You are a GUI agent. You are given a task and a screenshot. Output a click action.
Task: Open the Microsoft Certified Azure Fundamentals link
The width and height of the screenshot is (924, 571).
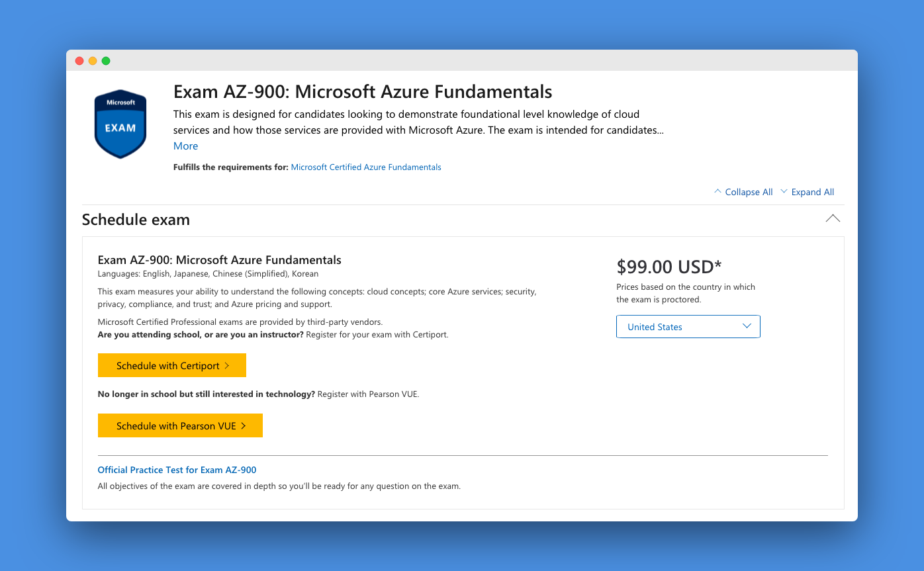tap(366, 167)
